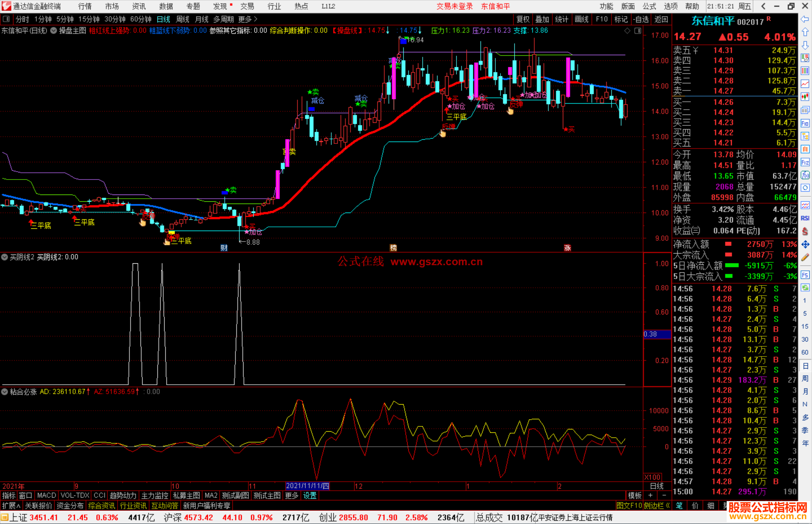
Task: Toggle the window icon left of 分时
Action: click(6, 19)
